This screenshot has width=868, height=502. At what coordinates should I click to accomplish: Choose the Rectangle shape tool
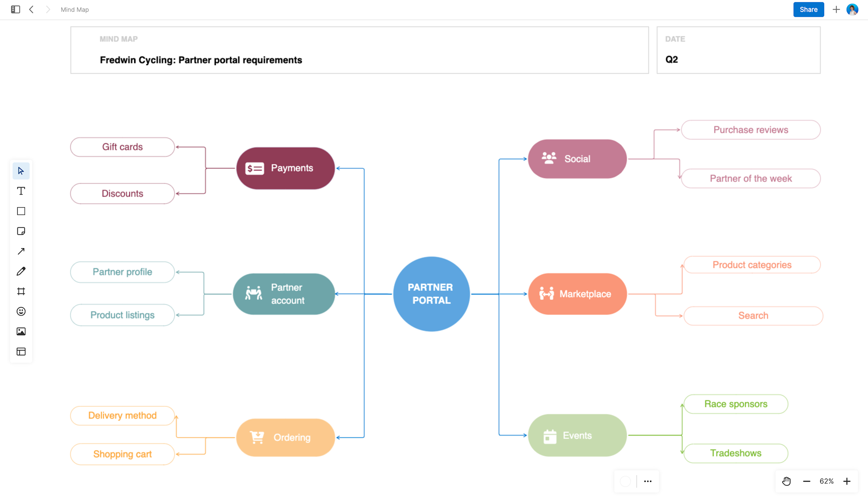[20, 211]
